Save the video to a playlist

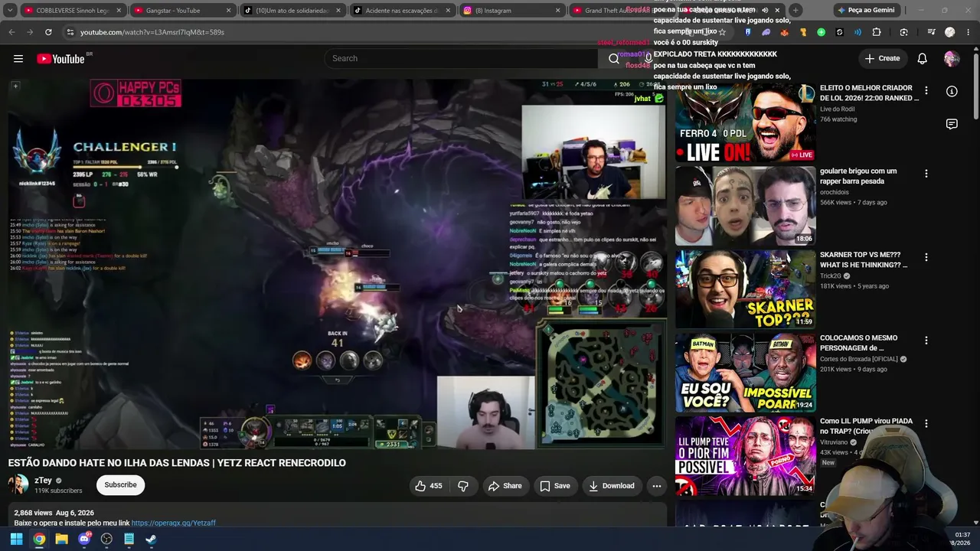[555, 486]
